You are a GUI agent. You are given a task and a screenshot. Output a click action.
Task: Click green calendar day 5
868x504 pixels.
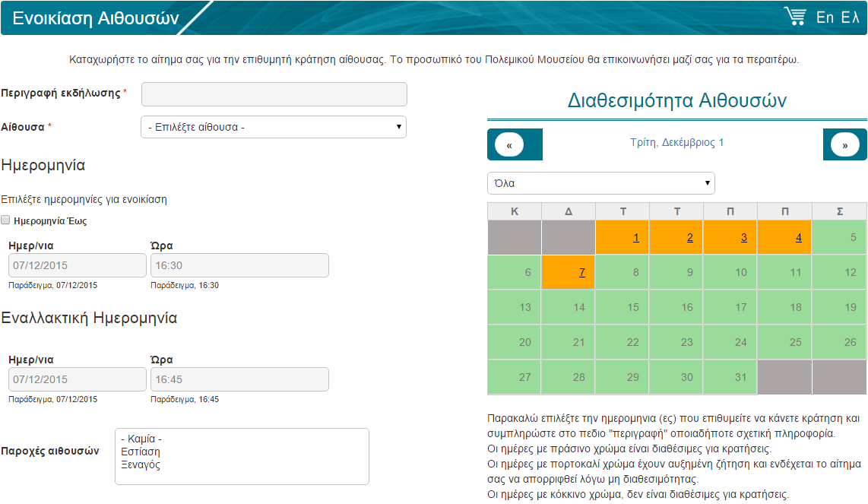click(839, 238)
